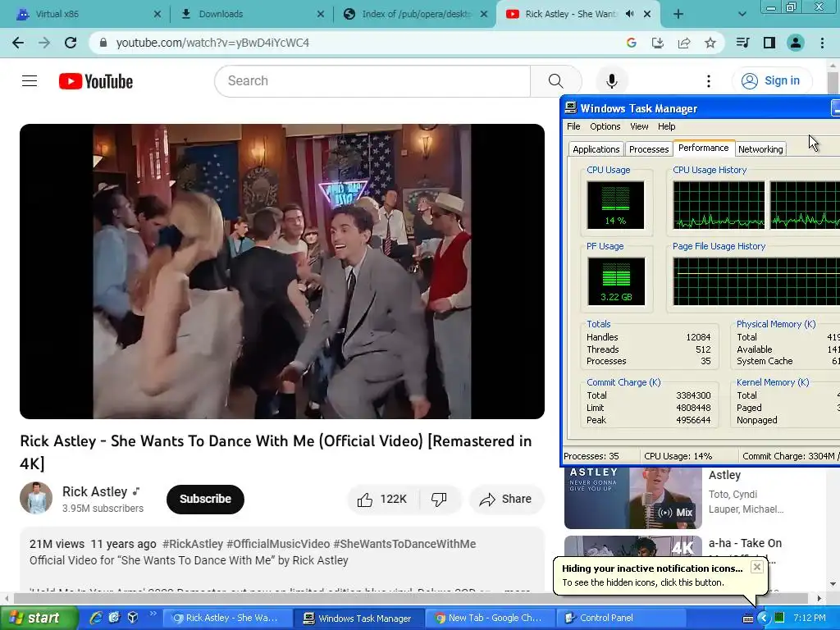Close the Downloads tab
The height and width of the screenshot is (630, 840).
pos(321,14)
